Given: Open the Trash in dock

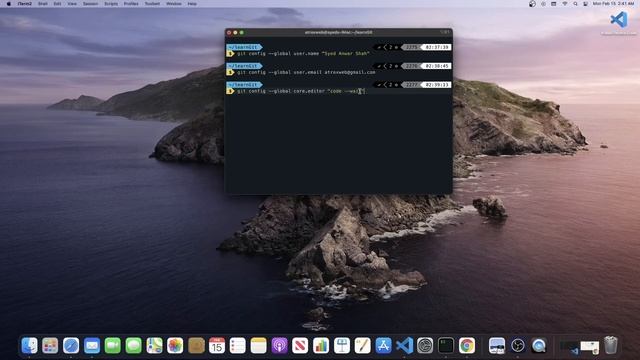Looking at the screenshot, I should pos(611,345).
